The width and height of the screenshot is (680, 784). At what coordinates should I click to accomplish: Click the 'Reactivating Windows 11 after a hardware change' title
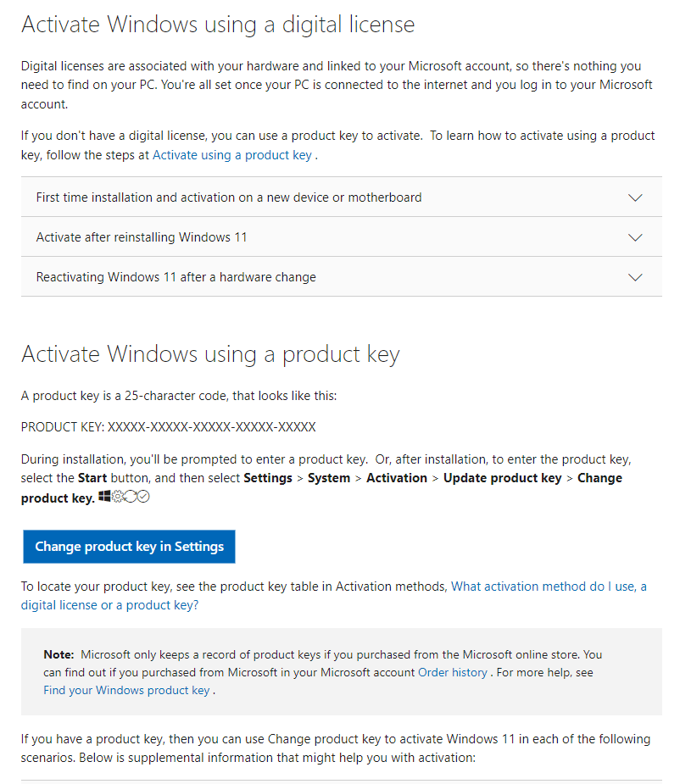click(176, 277)
